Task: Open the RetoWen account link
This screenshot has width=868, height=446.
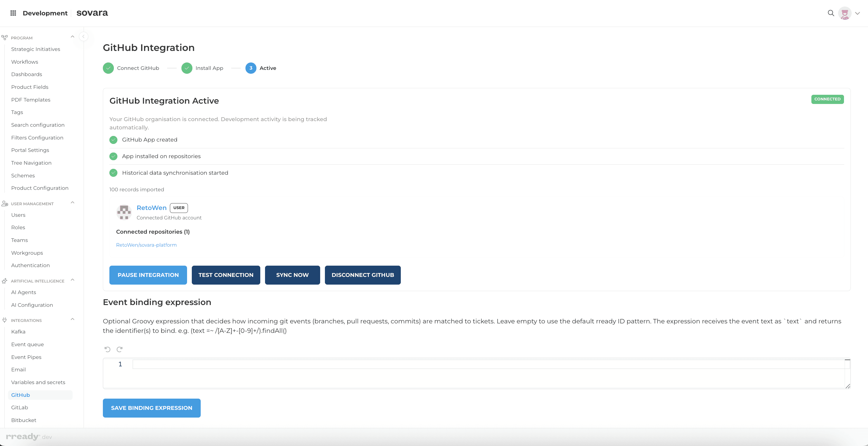Action: click(x=151, y=208)
